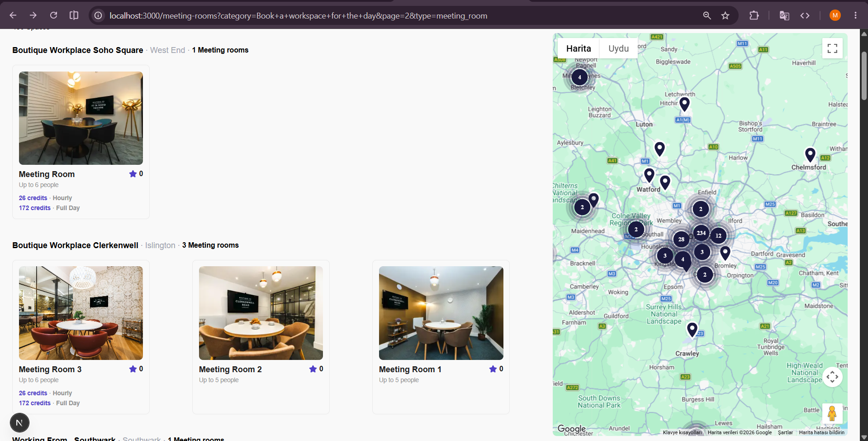Bookmark this page with the star
The width and height of the screenshot is (868, 441).
click(x=726, y=16)
